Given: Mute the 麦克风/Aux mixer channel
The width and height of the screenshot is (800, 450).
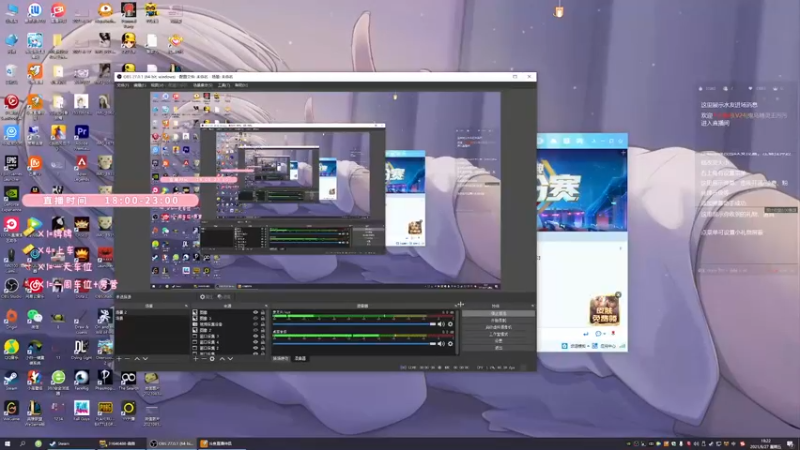Looking at the screenshot, I should (441, 324).
